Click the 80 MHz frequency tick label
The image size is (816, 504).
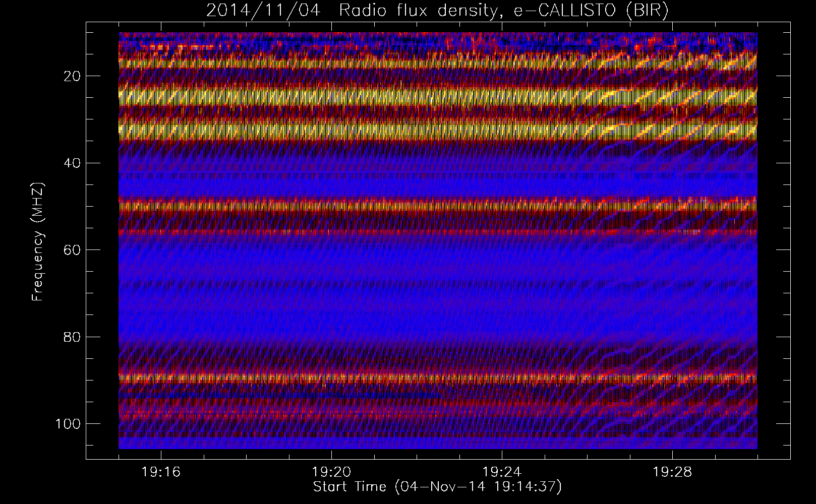pos(73,337)
